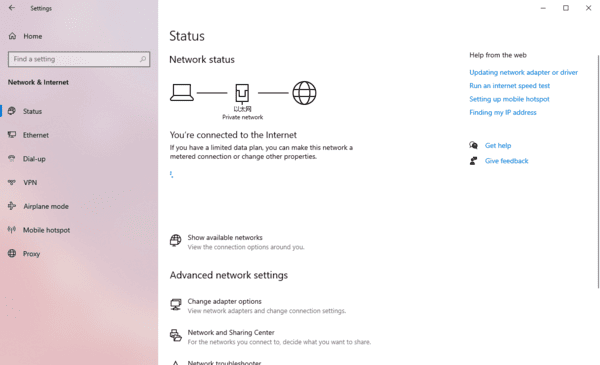600x365 pixels.
Task: Click the back arrow in Settings header
Action: tap(12, 8)
